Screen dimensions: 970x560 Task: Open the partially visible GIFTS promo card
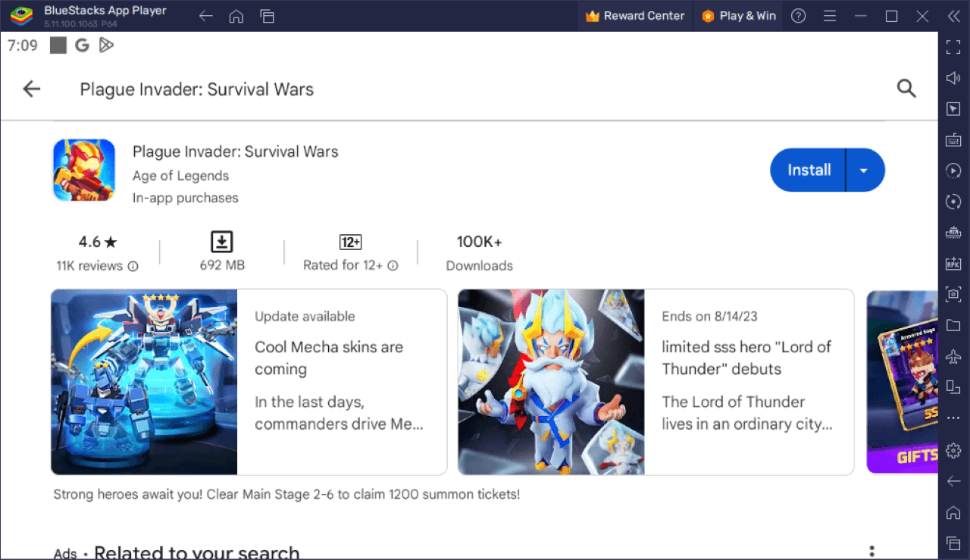[x=902, y=381]
